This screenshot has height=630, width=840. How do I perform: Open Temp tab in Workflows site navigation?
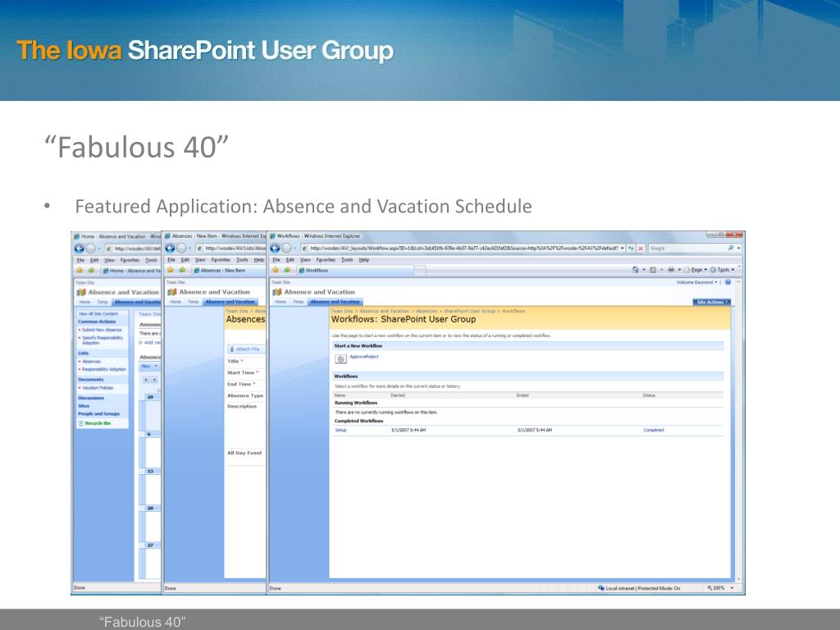[x=299, y=302]
